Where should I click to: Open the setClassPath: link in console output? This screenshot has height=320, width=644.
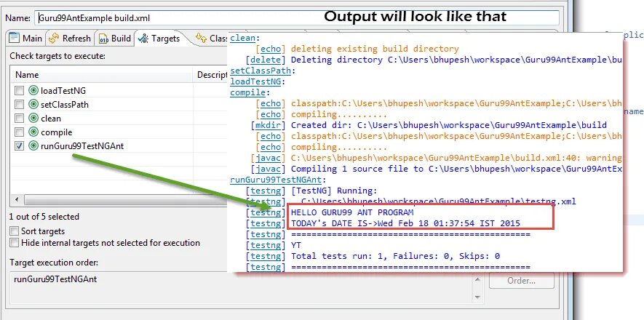(x=261, y=71)
